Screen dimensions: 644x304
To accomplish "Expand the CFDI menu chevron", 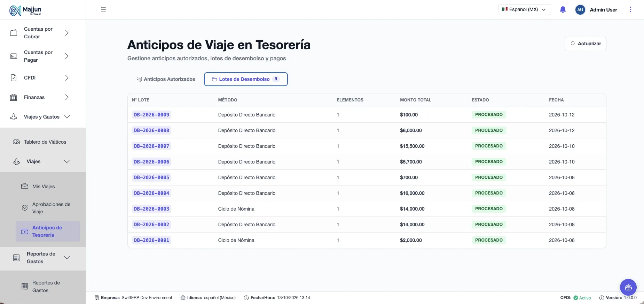I will coord(67,78).
